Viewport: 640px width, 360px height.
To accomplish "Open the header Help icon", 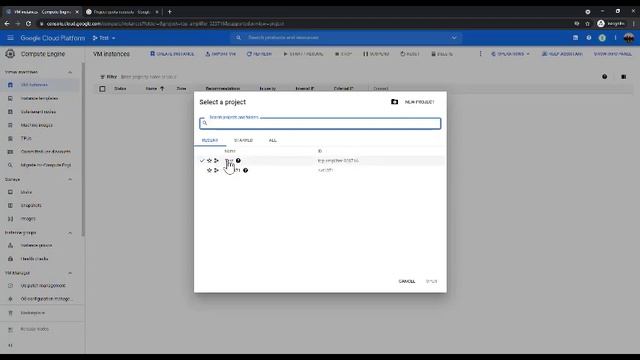I will 589,38.
